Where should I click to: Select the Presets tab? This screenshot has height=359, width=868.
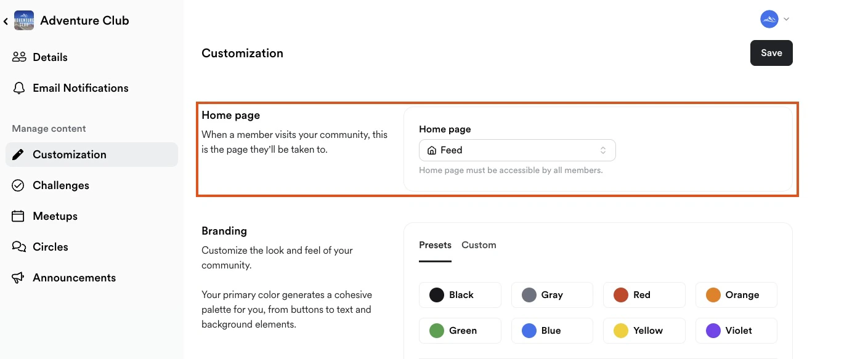point(435,244)
